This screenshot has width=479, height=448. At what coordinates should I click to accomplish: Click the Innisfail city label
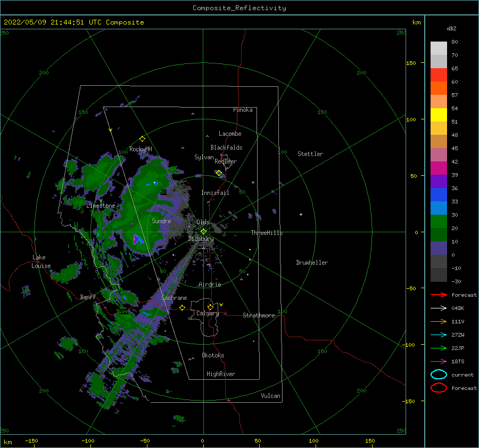click(215, 193)
